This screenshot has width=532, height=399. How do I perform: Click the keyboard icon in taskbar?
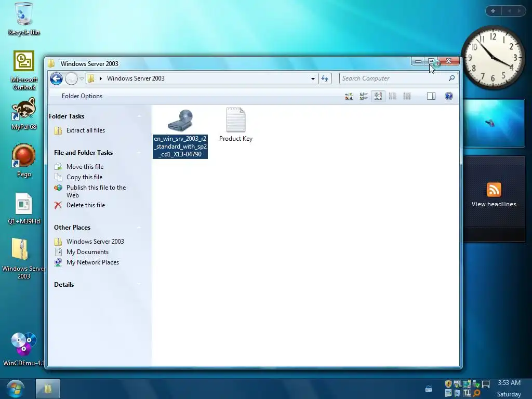(x=429, y=389)
